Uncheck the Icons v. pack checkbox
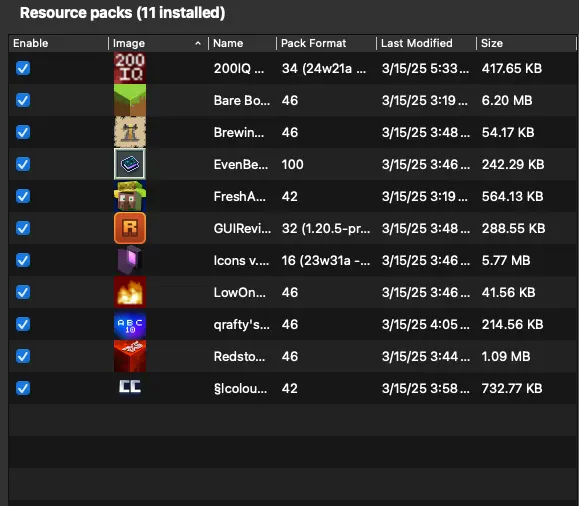Image resolution: width=579 pixels, height=506 pixels. click(x=23, y=260)
